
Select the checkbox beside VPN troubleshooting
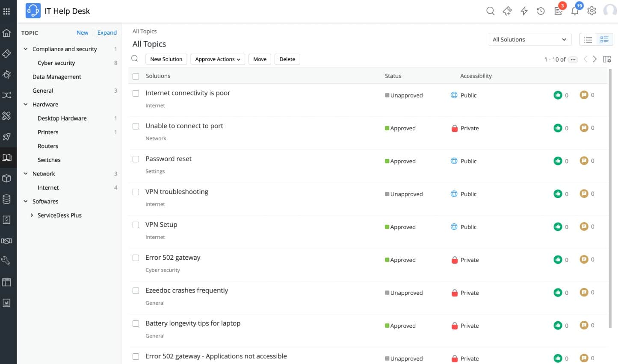point(136,192)
